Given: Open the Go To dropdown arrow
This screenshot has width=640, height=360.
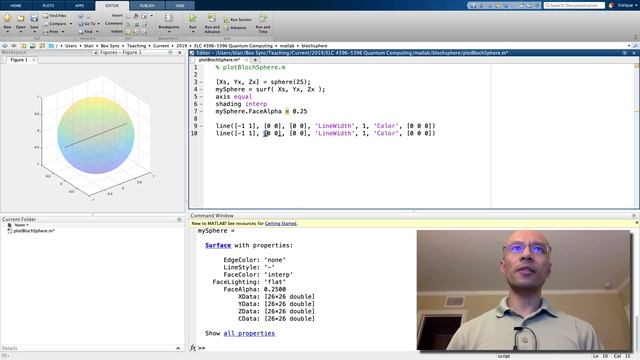Looking at the screenshot, I should [98, 24].
